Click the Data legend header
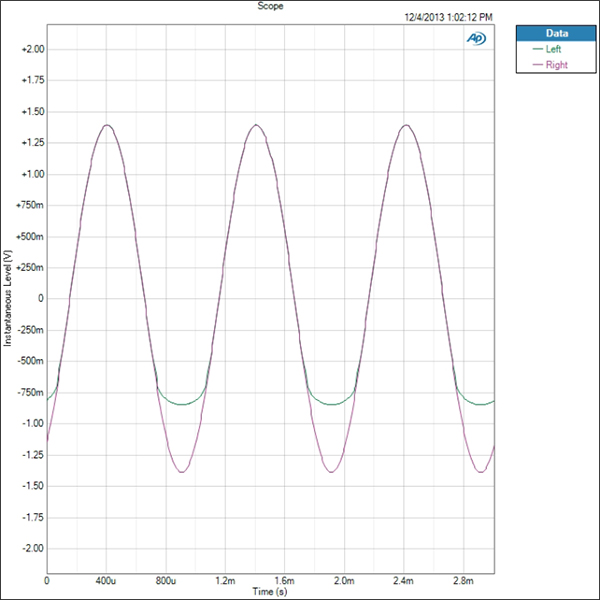The width and height of the screenshot is (600, 600). click(x=556, y=33)
